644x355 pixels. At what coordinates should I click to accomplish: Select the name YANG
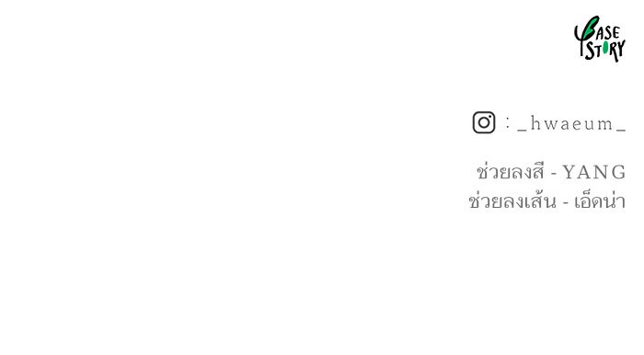(594, 172)
